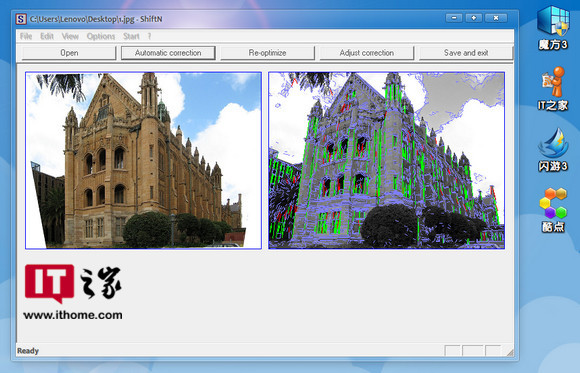Open the question mark help menu
580x373 pixels.
tap(149, 36)
